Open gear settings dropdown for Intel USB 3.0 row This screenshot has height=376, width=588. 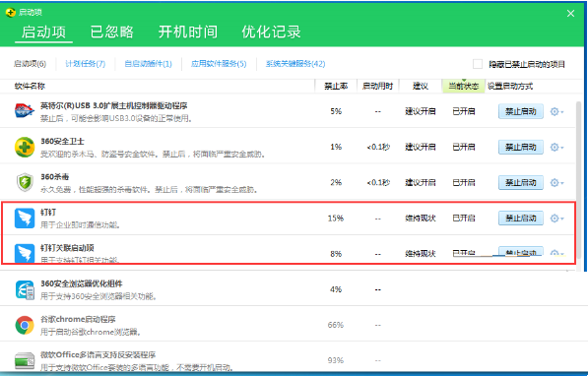pyautogui.click(x=556, y=111)
